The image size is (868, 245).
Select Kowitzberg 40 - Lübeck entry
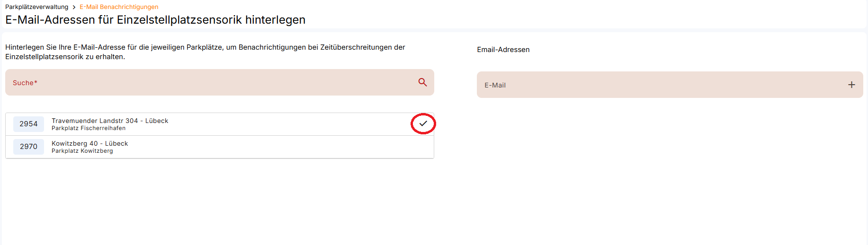tap(89, 143)
